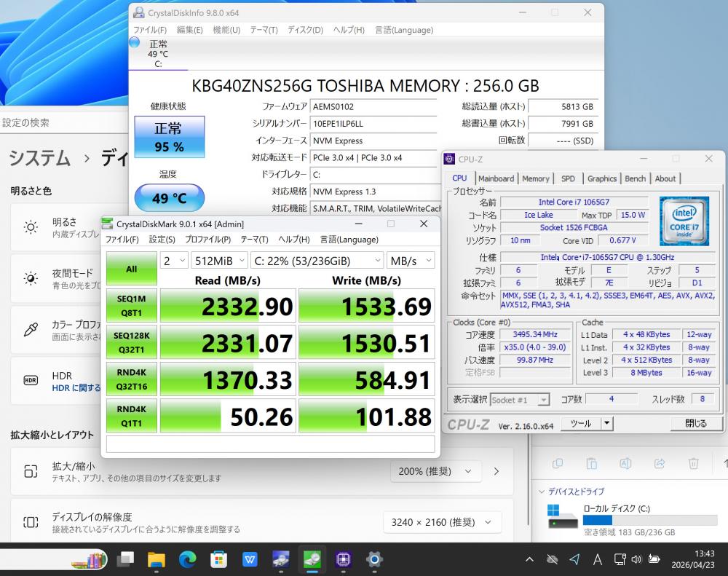
Task: Click the volume icon in system tray
Action: (x=636, y=559)
